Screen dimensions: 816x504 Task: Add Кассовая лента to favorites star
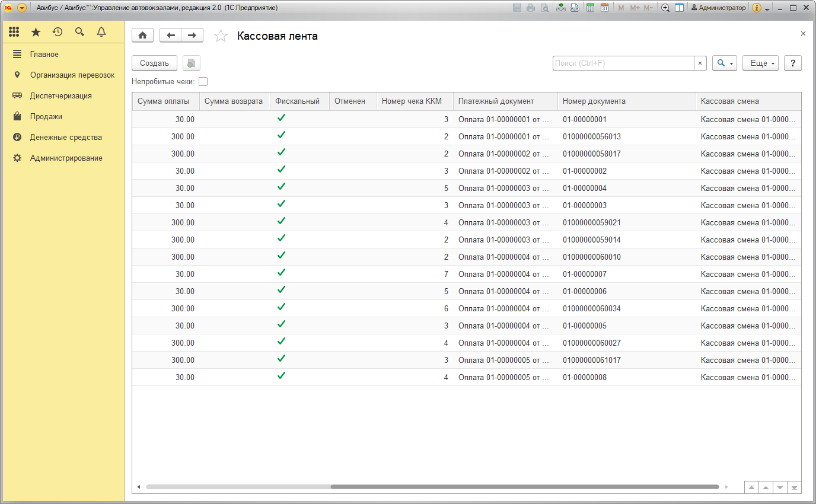(221, 36)
